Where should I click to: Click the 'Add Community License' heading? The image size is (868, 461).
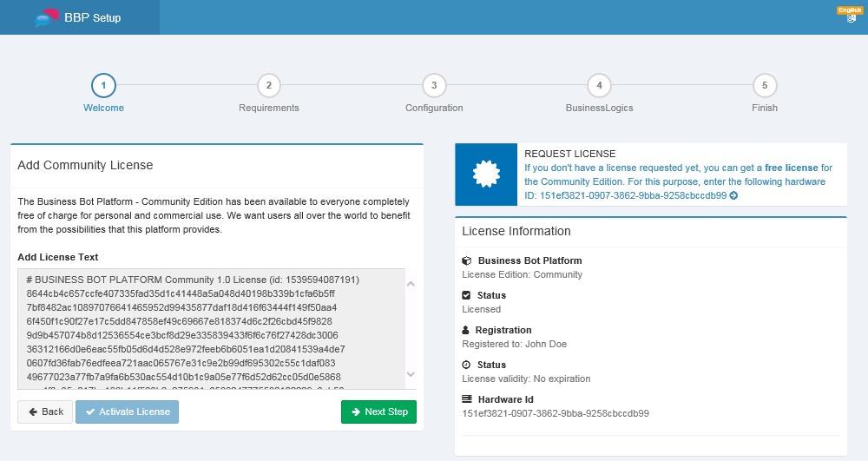(x=85, y=165)
